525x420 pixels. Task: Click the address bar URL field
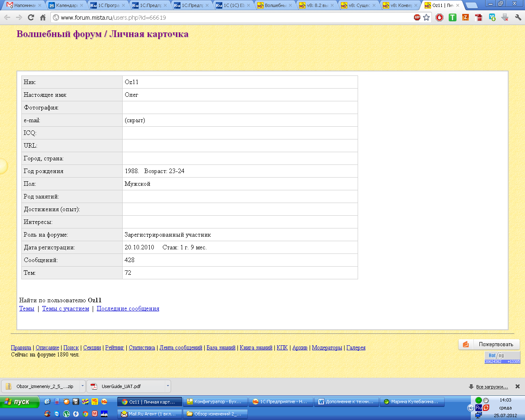point(234,18)
